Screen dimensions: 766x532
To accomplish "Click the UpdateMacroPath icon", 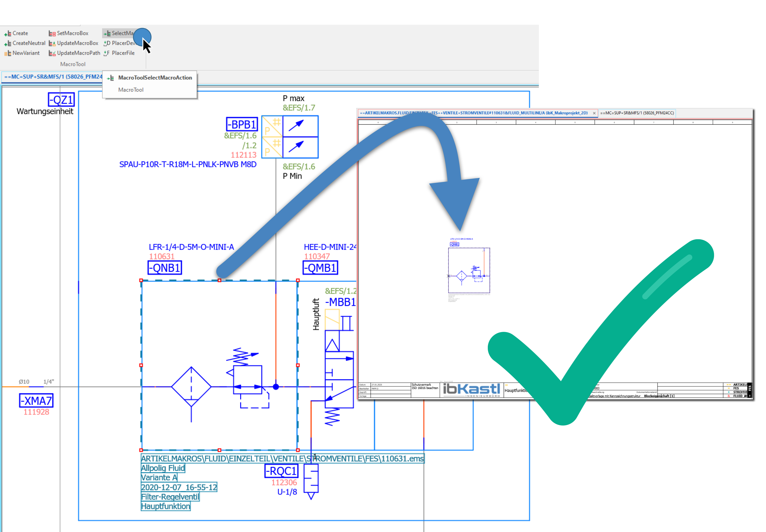I will (52, 53).
